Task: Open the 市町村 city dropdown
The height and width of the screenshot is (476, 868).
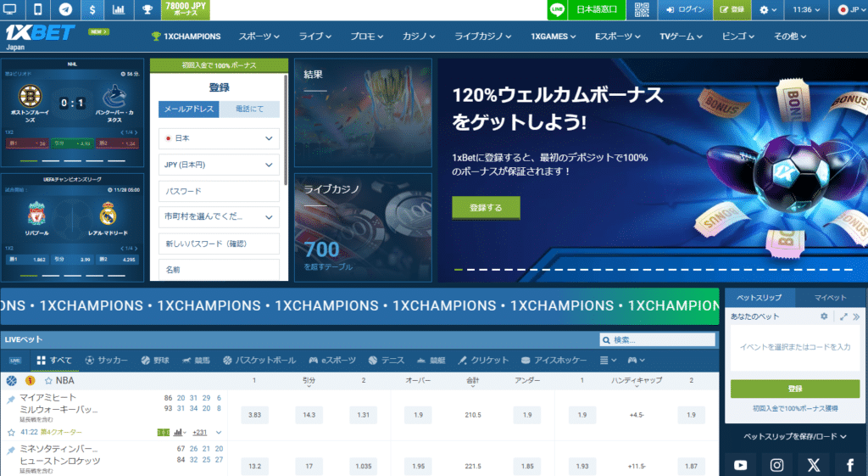Action: click(x=219, y=217)
